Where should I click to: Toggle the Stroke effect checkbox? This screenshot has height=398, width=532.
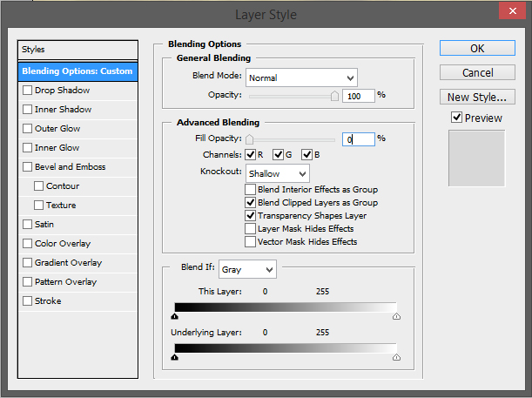27,301
